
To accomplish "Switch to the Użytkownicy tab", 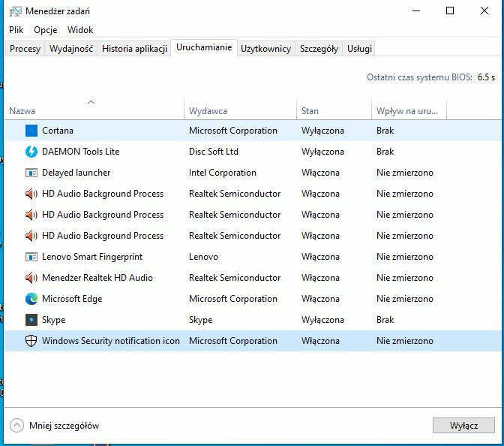I will tap(265, 49).
